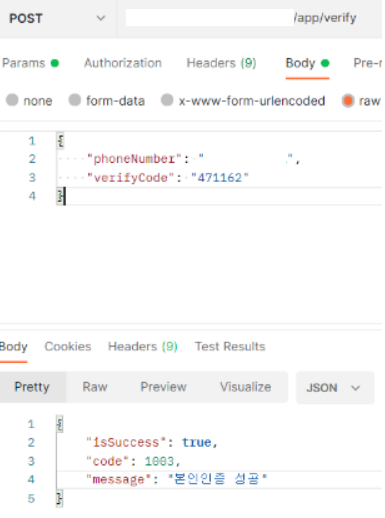Screen dimensions: 385x518
Task: Click the "phoneNumber" key in request body
Action: click(x=134, y=159)
